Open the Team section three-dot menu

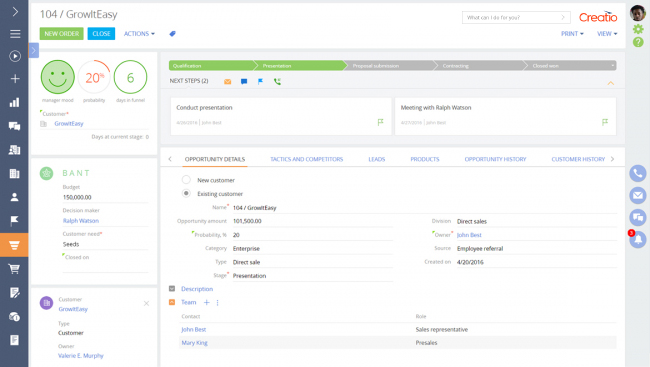[218, 303]
